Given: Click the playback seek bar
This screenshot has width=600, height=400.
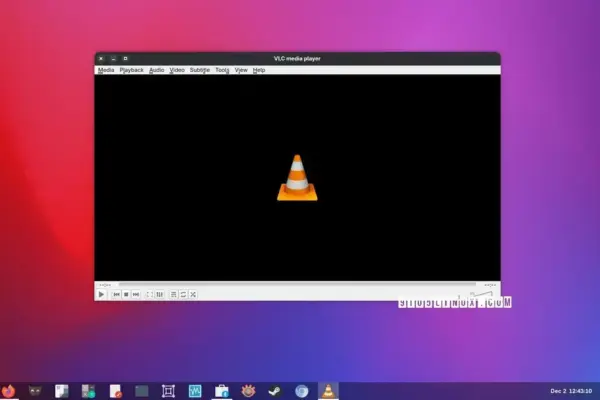Looking at the screenshot, I should (297, 284).
